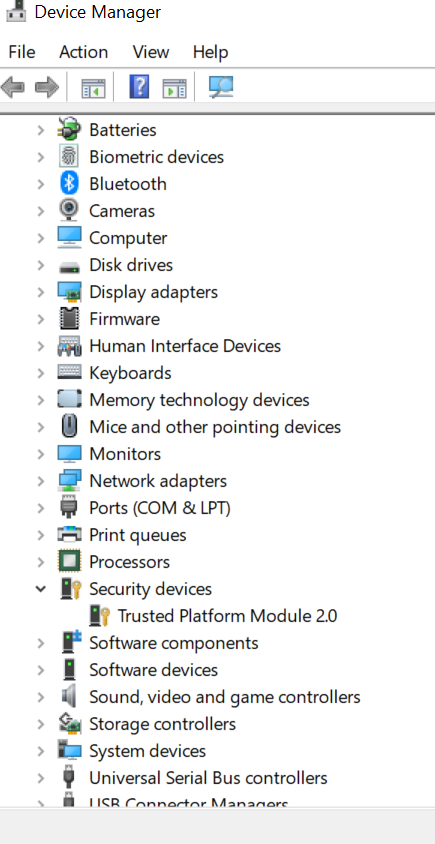Open the File menu

tap(22, 52)
